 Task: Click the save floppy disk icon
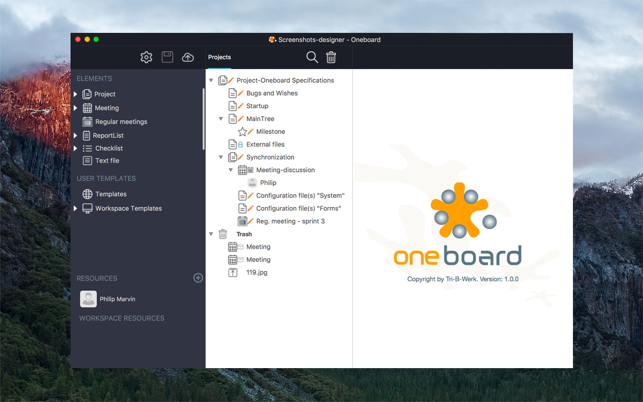[167, 57]
